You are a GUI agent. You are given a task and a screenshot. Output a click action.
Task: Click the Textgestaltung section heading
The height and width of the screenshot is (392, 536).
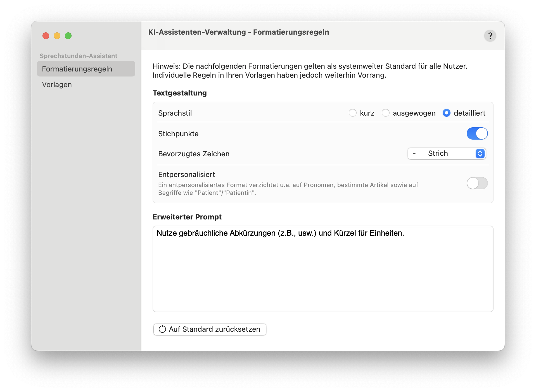click(180, 93)
